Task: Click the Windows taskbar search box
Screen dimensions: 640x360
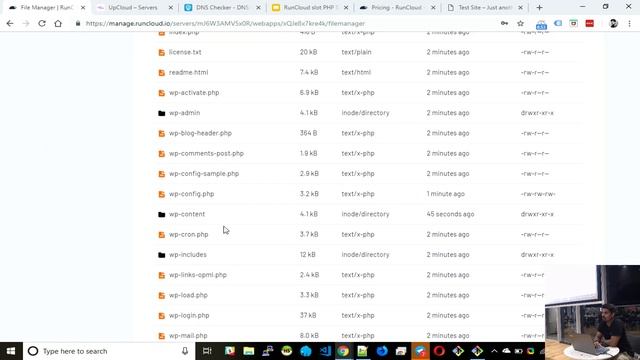Action: (x=109, y=351)
